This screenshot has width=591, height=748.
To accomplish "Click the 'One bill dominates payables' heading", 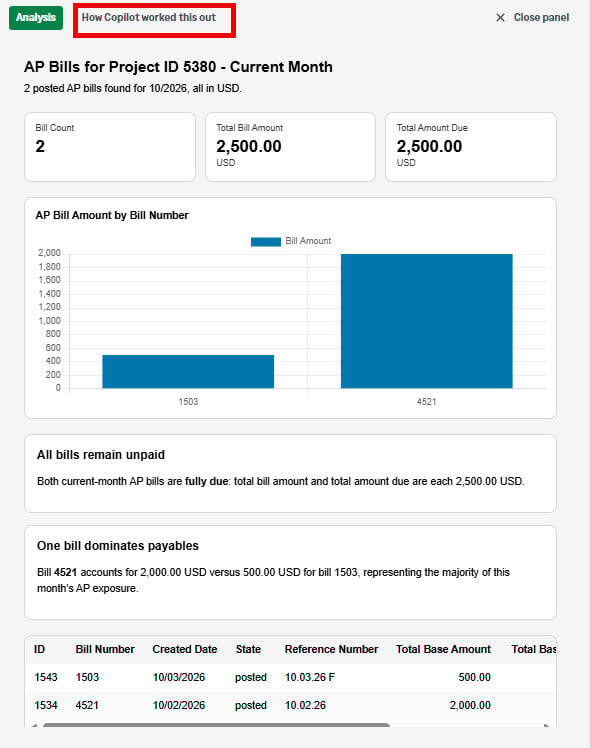I will click(118, 546).
